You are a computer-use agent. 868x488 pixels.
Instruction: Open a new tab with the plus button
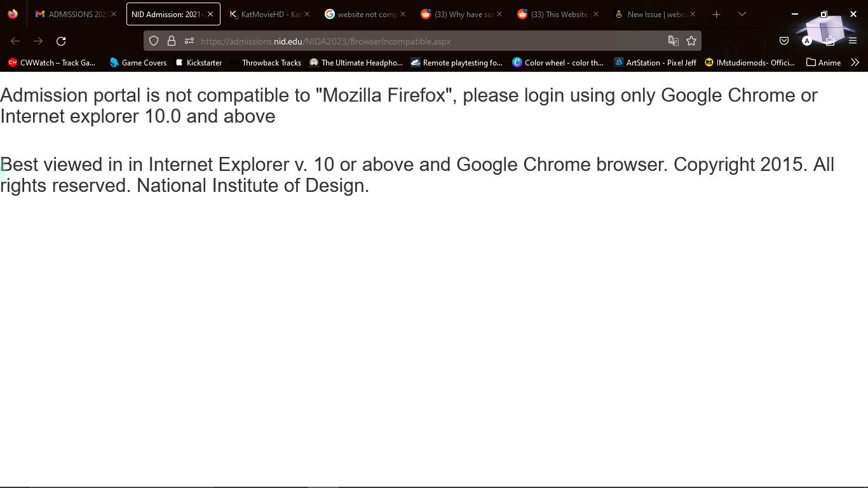717,14
